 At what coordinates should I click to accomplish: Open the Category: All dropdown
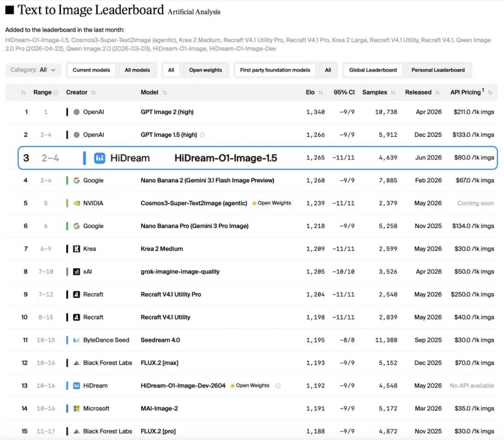[x=33, y=70]
